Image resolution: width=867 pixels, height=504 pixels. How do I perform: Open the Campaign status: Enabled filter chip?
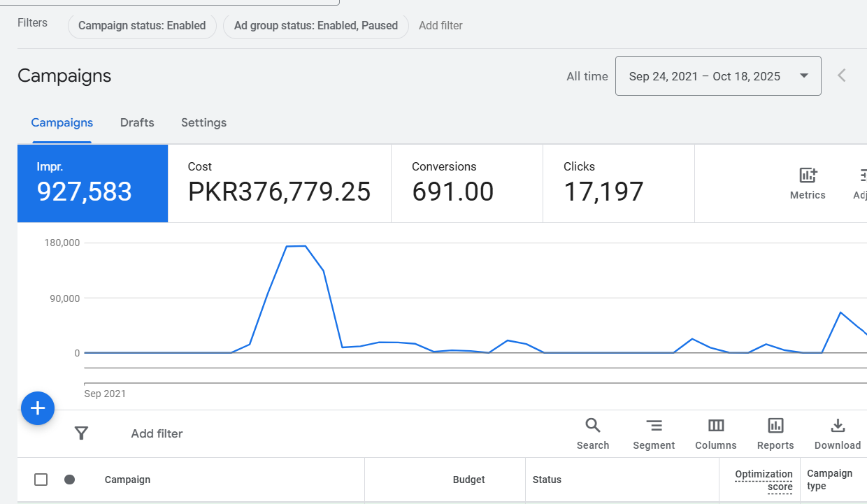142,26
